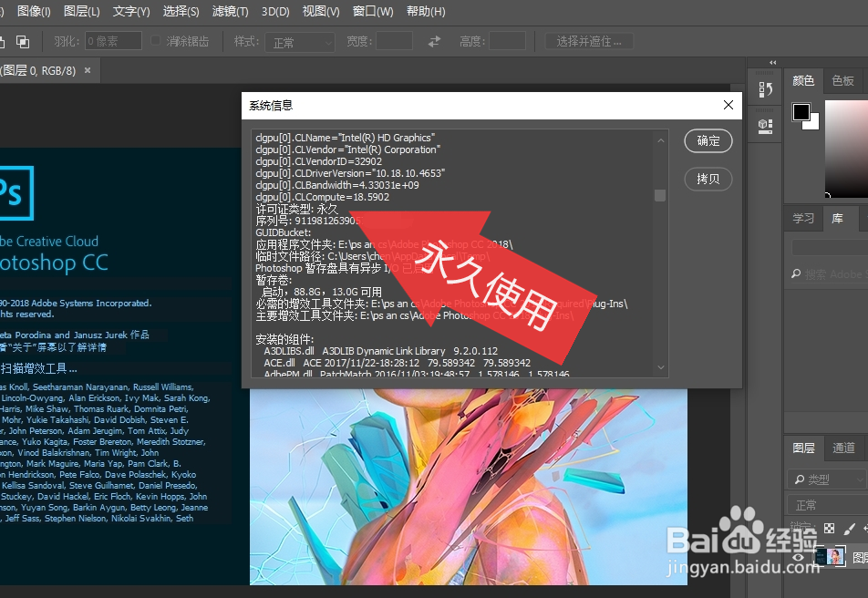Screen dimensions: 868x598
Task: Click the GUIDBucket: line
Action: click(x=283, y=232)
